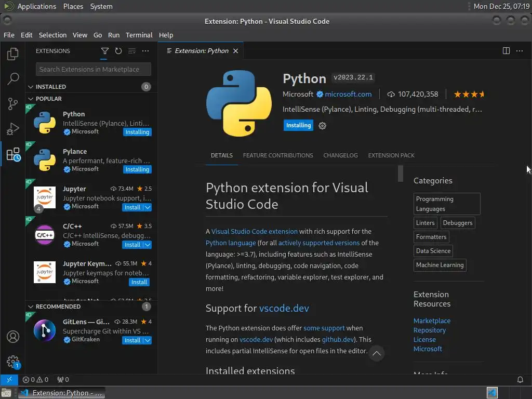The width and height of the screenshot is (532, 399).
Task: Select the DETAILS tab
Action: [x=221, y=155]
